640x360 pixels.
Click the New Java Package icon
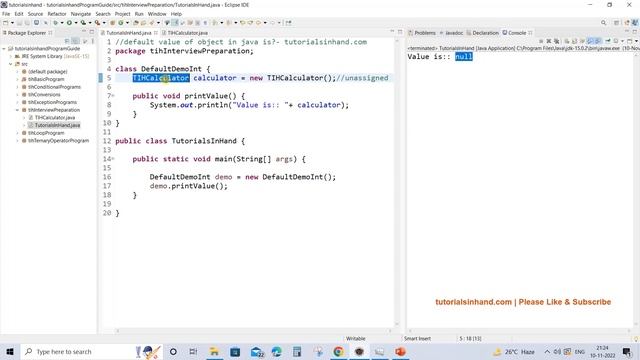(x=112, y=23)
